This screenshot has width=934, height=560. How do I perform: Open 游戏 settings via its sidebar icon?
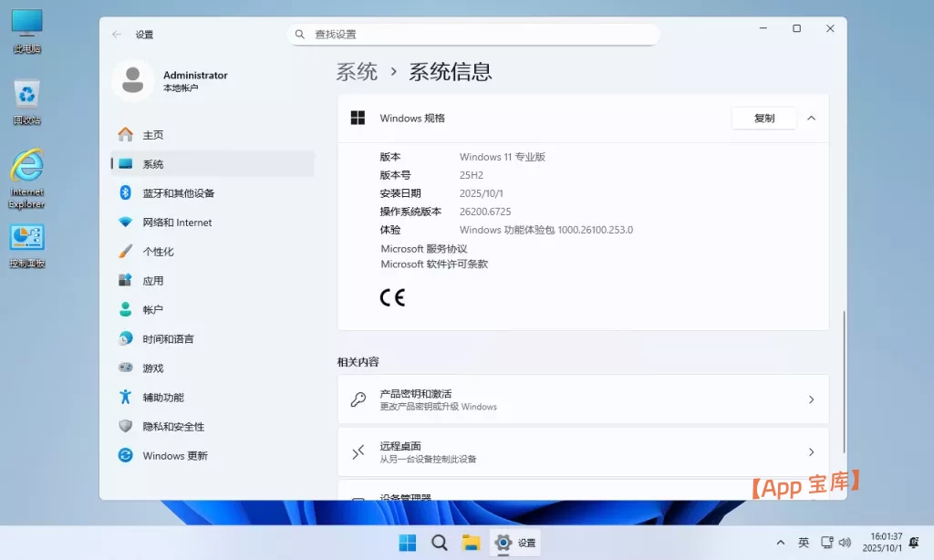pyautogui.click(x=124, y=368)
